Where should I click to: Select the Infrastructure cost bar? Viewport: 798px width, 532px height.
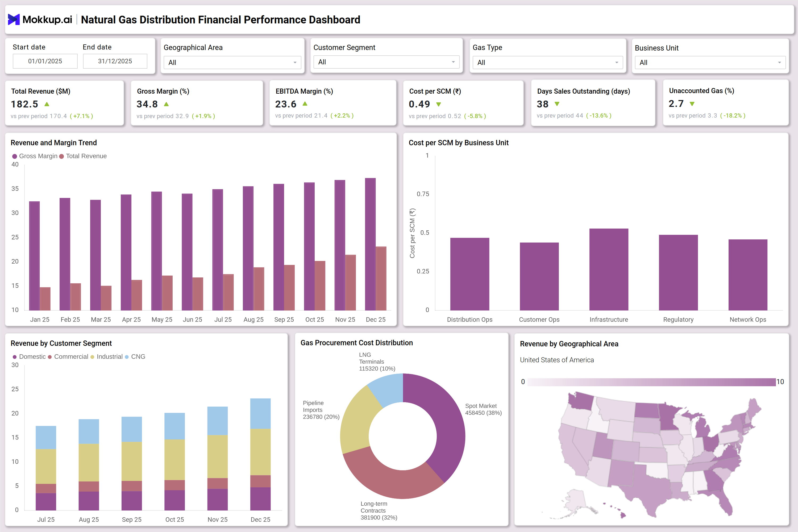(x=609, y=269)
